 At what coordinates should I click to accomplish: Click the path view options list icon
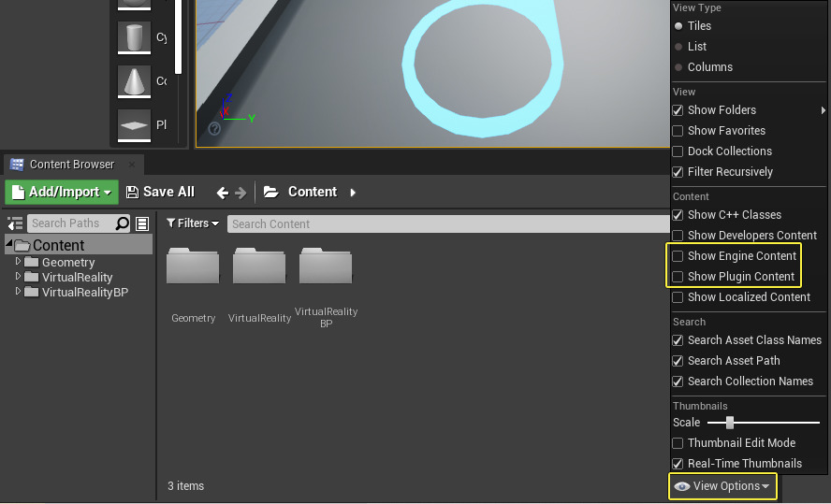point(142,223)
